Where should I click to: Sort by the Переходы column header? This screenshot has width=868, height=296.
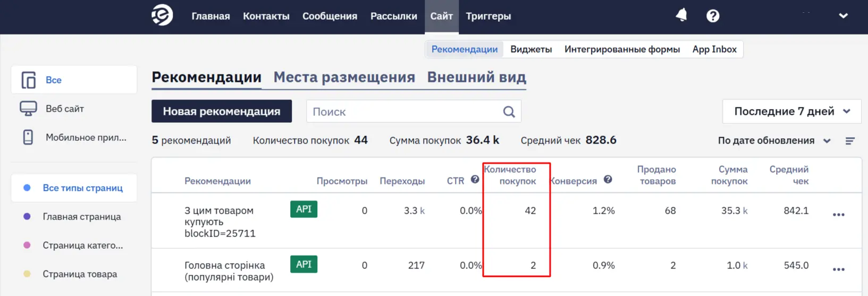pos(402,181)
